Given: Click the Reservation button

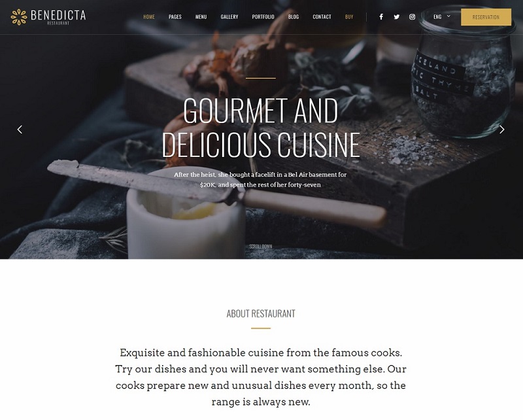Looking at the screenshot, I should (x=486, y=17).
